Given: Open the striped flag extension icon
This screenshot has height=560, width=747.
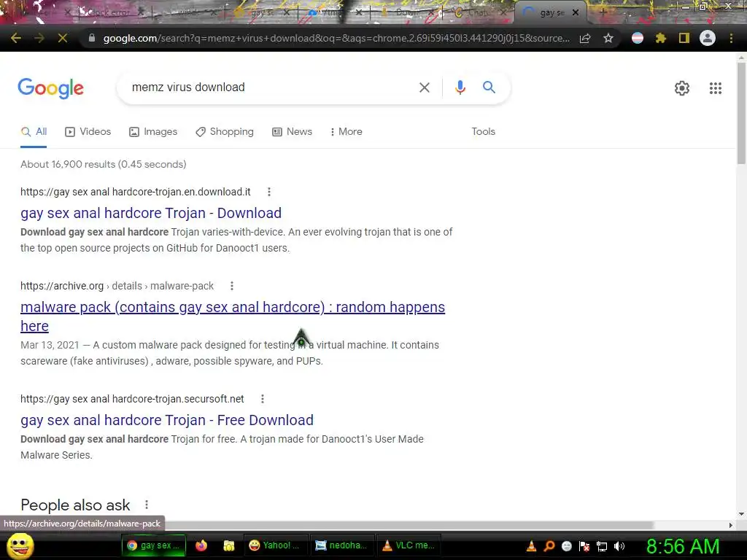Looking at the screenshot, I should point(638,38).
